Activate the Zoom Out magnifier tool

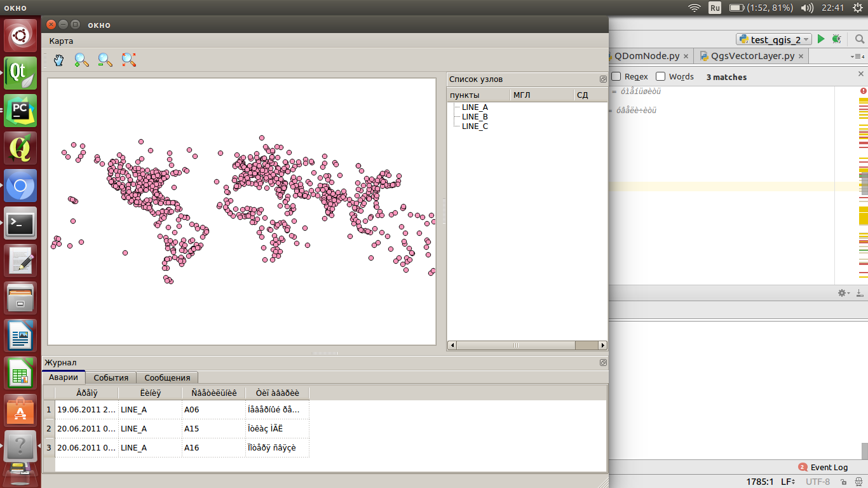(105, 60)
